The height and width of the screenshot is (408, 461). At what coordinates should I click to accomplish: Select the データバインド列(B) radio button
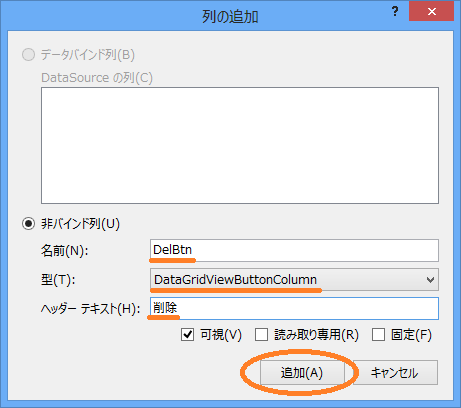(x=28, y=54)
